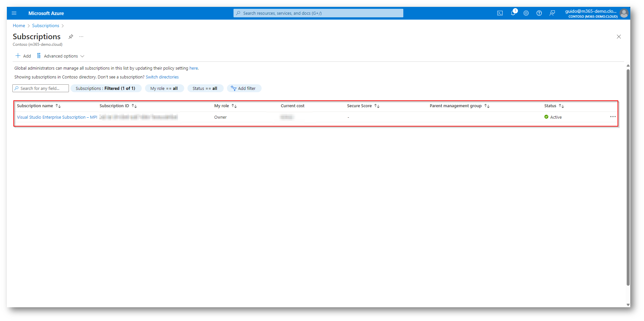Click the Active status cell

[x=553, y=117]
